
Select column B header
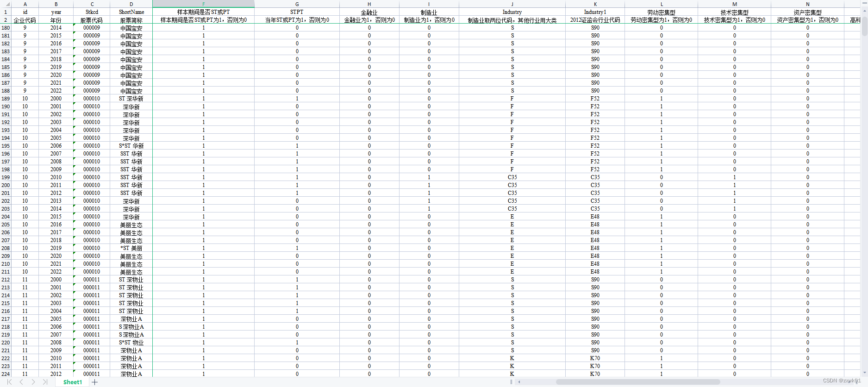(x=56, y=4)
